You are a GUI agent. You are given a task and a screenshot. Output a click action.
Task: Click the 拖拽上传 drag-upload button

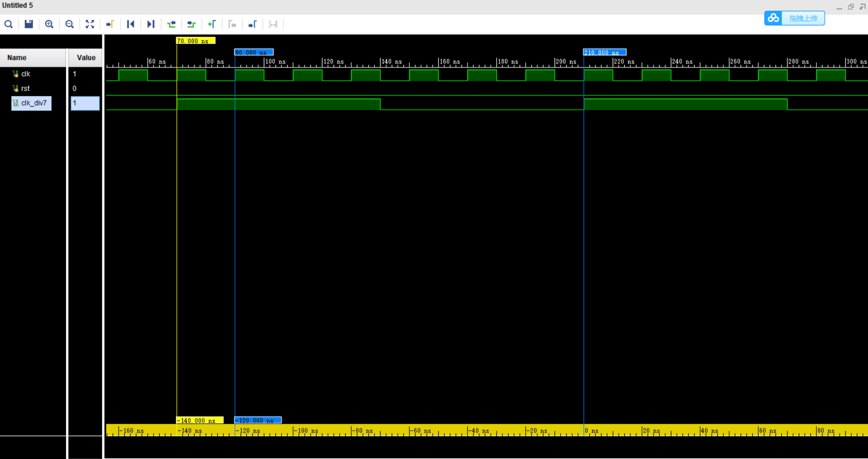point(803,18)
